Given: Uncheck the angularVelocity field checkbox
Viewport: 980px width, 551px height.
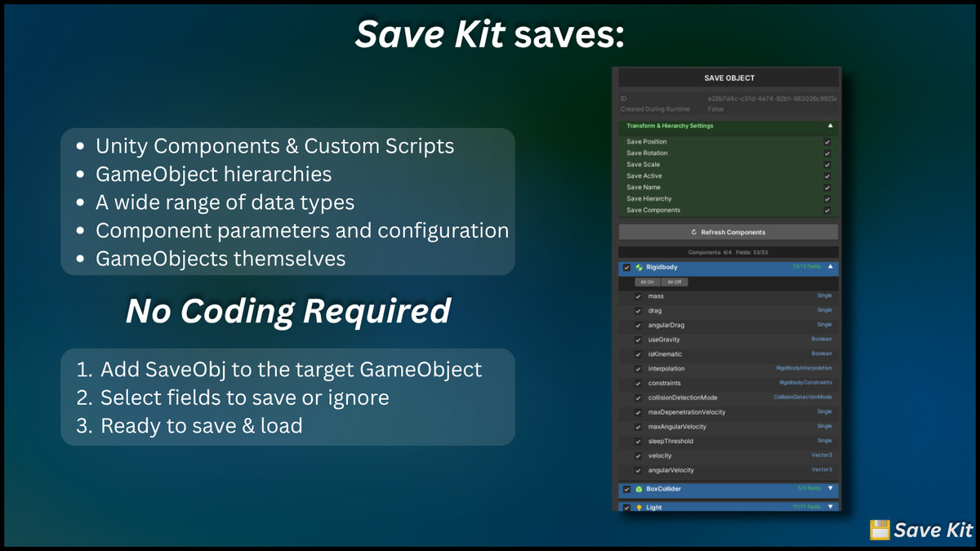Looking at the screenshot, I should tap(638, 470).
